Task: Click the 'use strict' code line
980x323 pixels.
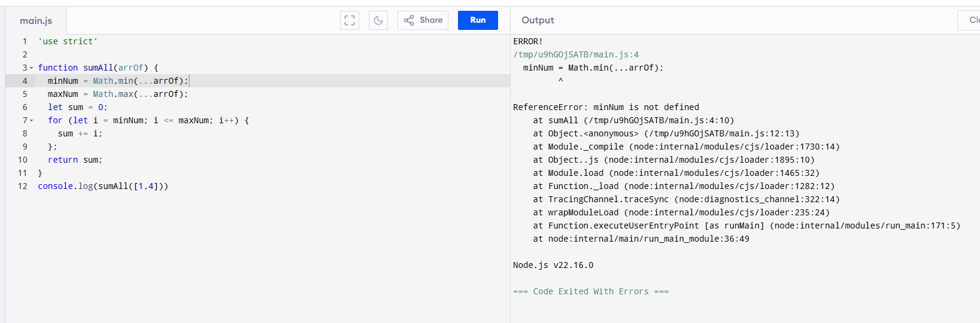Action: [68, 42]
